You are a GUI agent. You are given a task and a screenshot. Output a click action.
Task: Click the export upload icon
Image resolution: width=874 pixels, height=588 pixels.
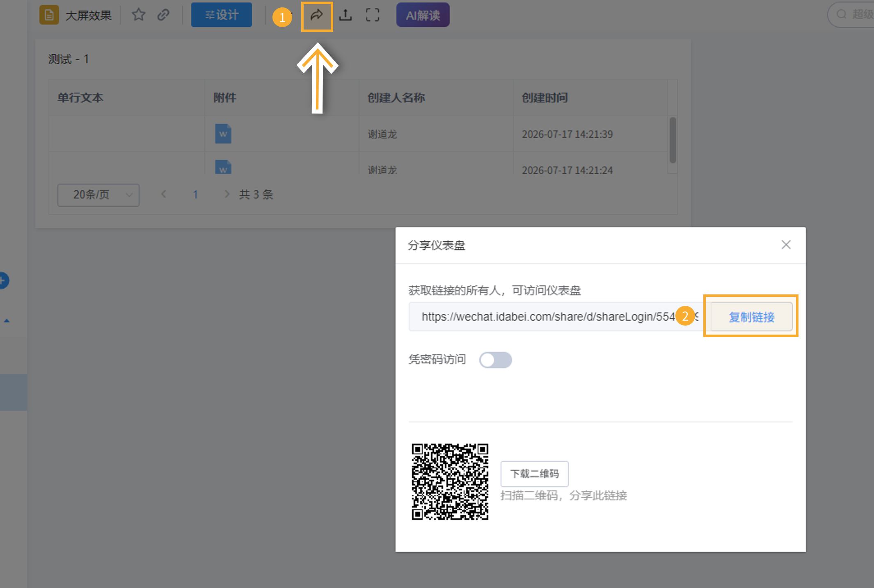[x=345, y=15]
